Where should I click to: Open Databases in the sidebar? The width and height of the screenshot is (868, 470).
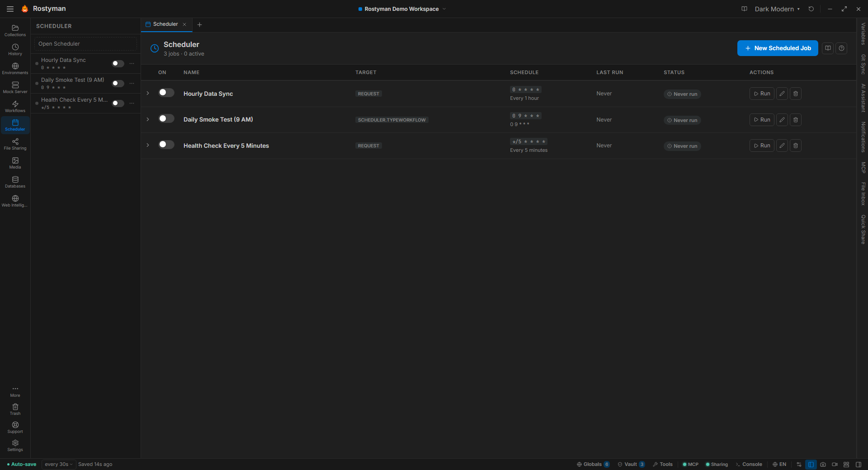tap(15, 182)
